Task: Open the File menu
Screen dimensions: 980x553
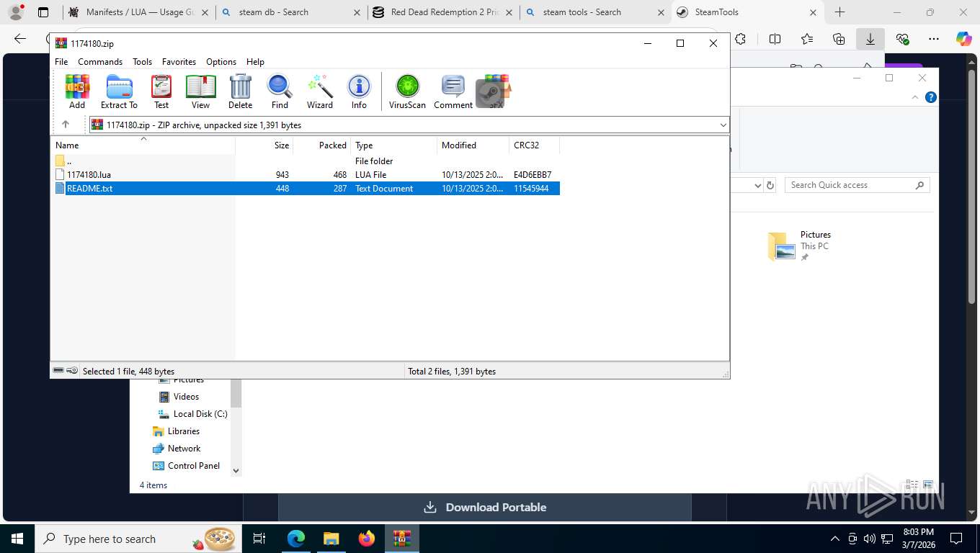Action: pyautogui.click(x=61, y=62)
